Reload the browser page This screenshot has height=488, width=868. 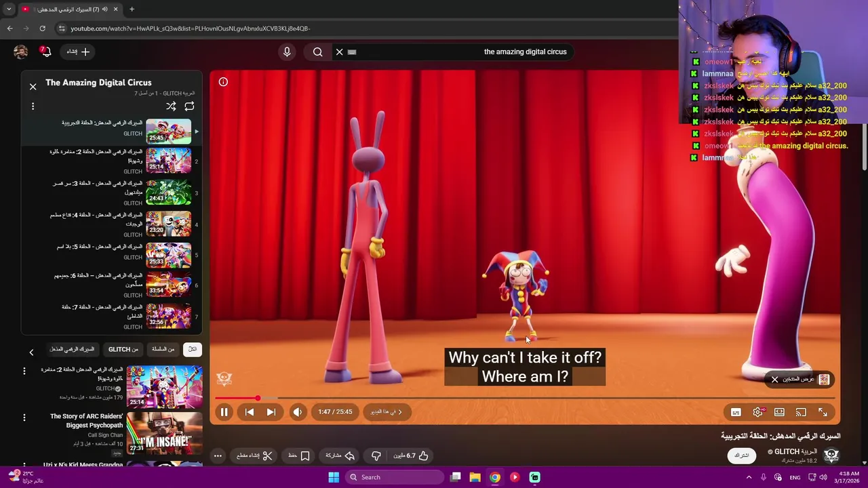pos(42,28)
